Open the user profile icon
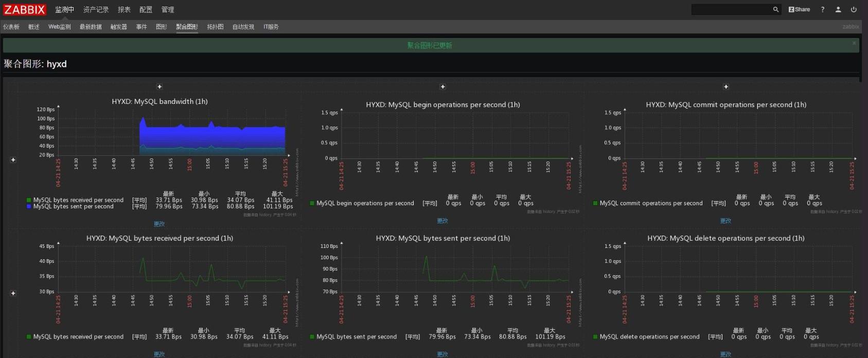This screenshot has height=358, width=868. click(x=838, y=9)
